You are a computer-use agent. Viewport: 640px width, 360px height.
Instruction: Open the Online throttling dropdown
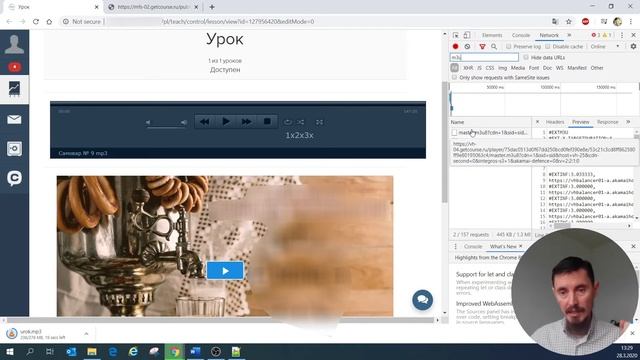click(604, 47)
